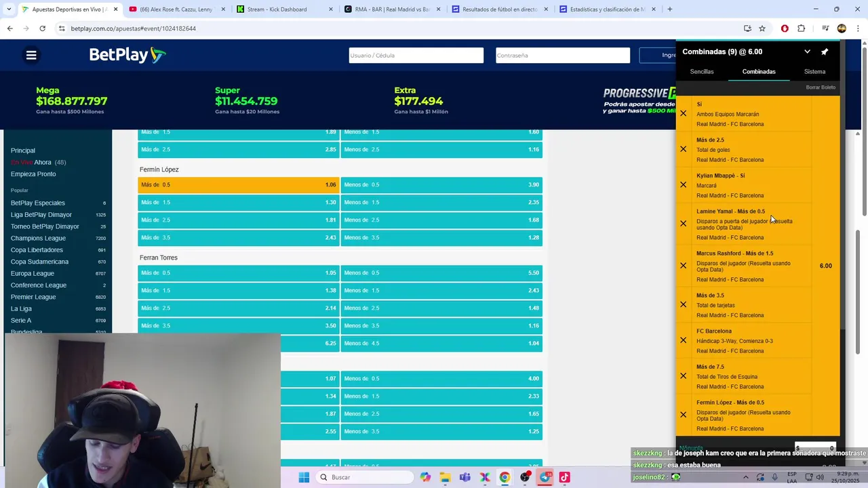Click the install app icon in address bar
868x488 pixels.
coord(747,28)
